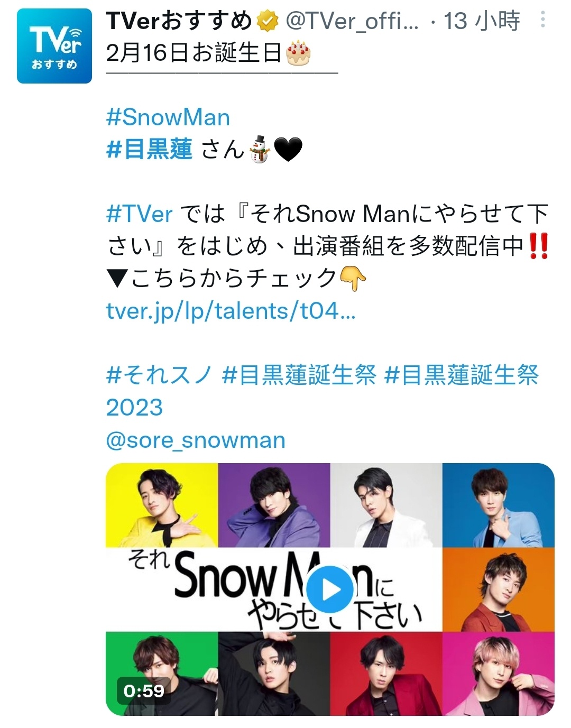Open the #SnowMan hashtag
This screenshot has height=728, width=571.
click(168, 117)
